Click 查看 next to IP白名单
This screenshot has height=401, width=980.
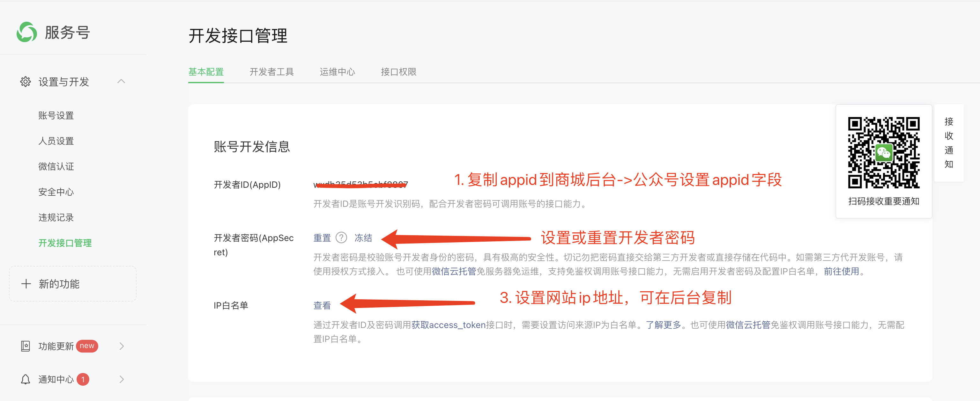322,305
